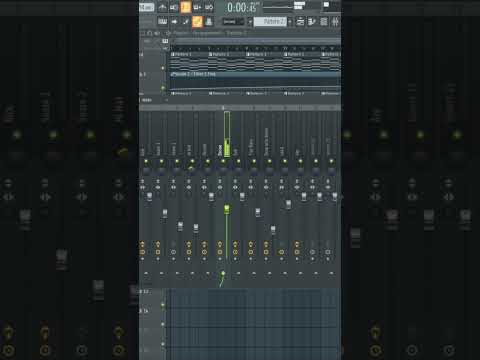Open the pattern menu arrow left of Pattern 2
This screenshot has height=360, width=480.
250,22
